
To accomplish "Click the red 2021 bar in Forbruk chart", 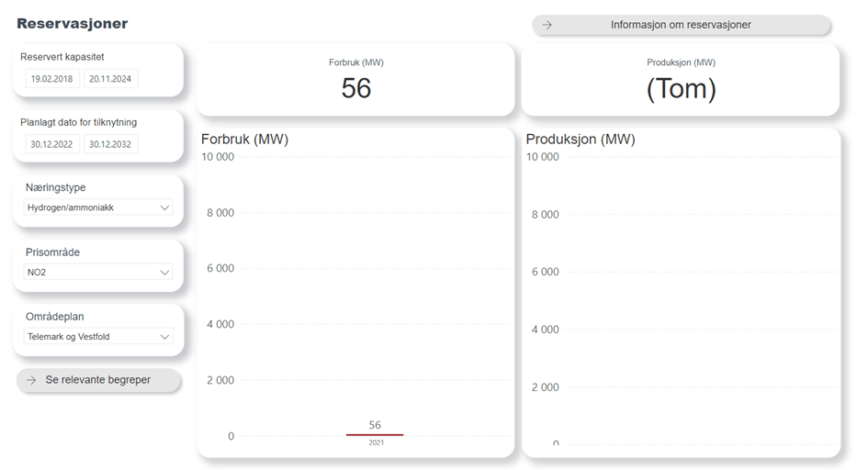I will coord(375,435).
